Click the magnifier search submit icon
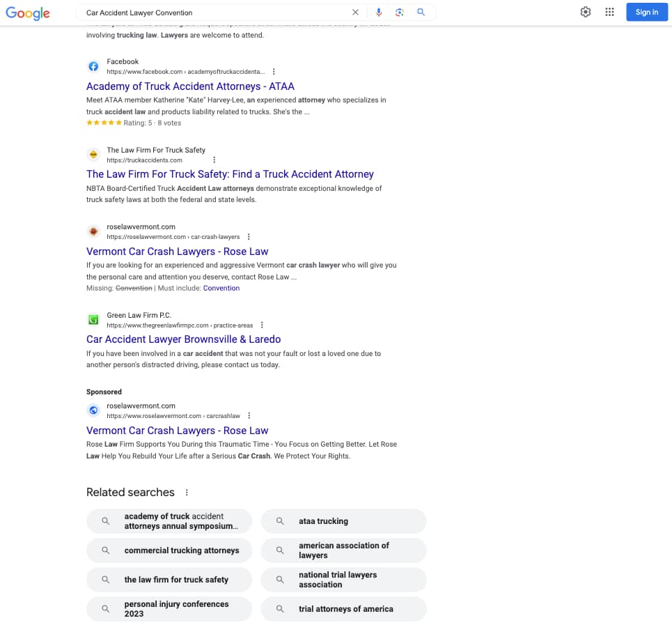672x632 pixels. (x=421, y=13)
